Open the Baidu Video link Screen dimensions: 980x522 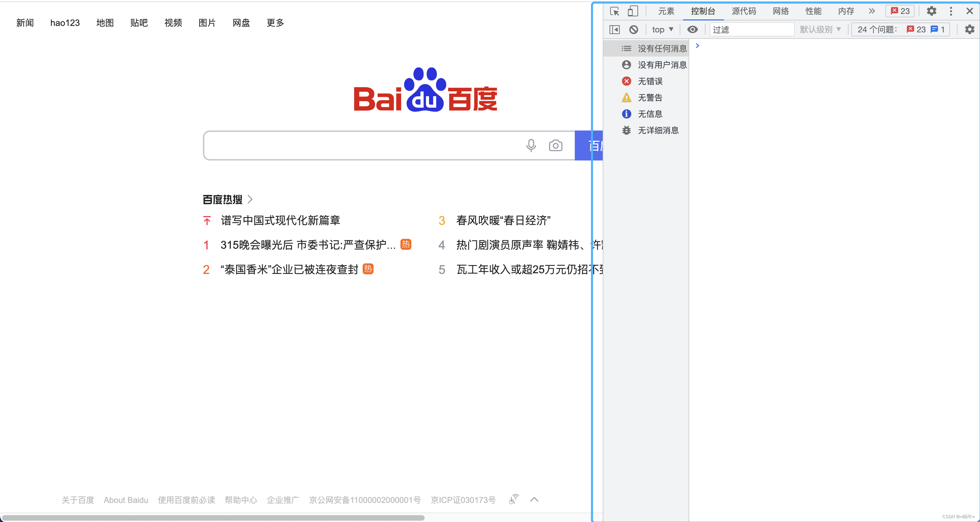173,23
